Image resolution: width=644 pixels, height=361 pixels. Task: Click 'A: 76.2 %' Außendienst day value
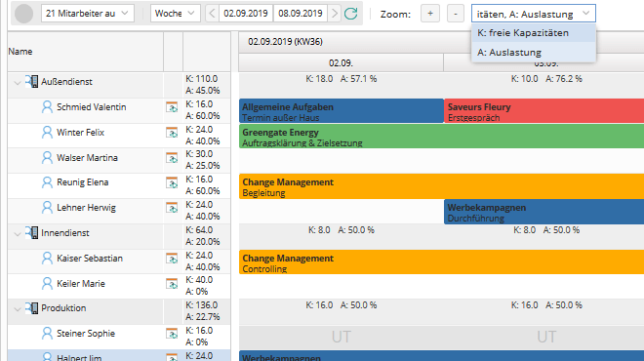point(564,79)
